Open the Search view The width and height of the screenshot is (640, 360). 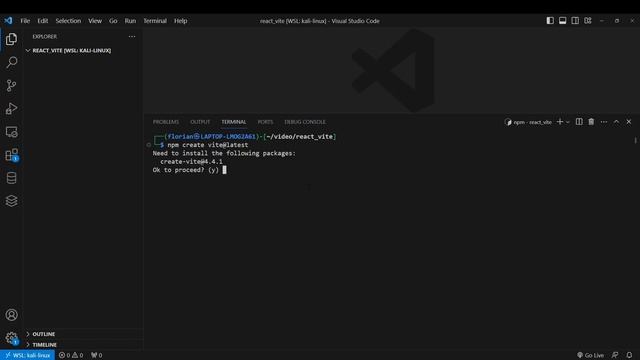click(x=11, y=62)
